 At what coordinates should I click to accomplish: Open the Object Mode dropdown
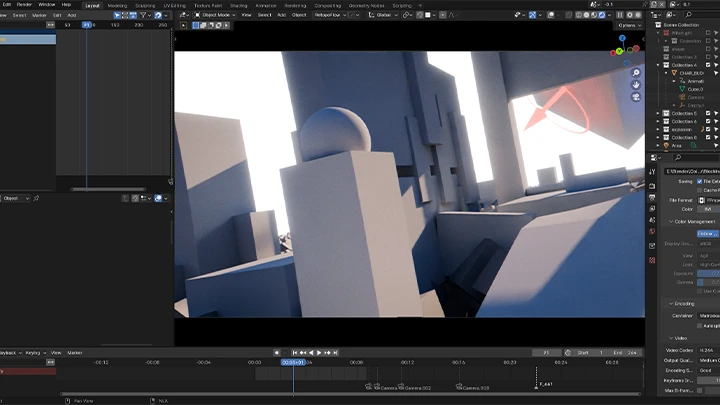(214, 15)
